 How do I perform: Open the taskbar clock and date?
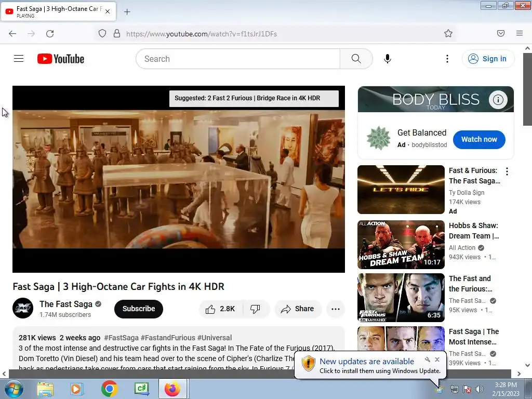(506, 389)
